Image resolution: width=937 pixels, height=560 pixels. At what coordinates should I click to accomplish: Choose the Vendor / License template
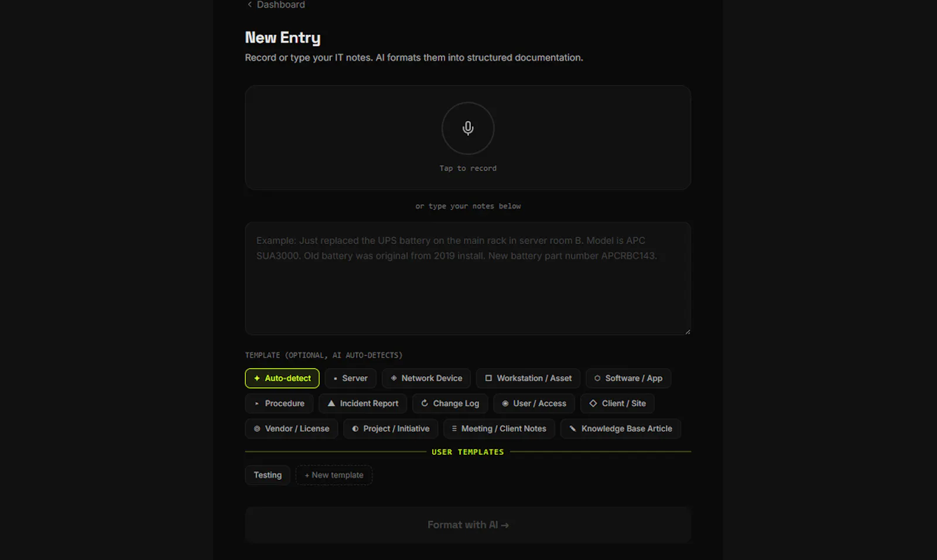[291, 428]
